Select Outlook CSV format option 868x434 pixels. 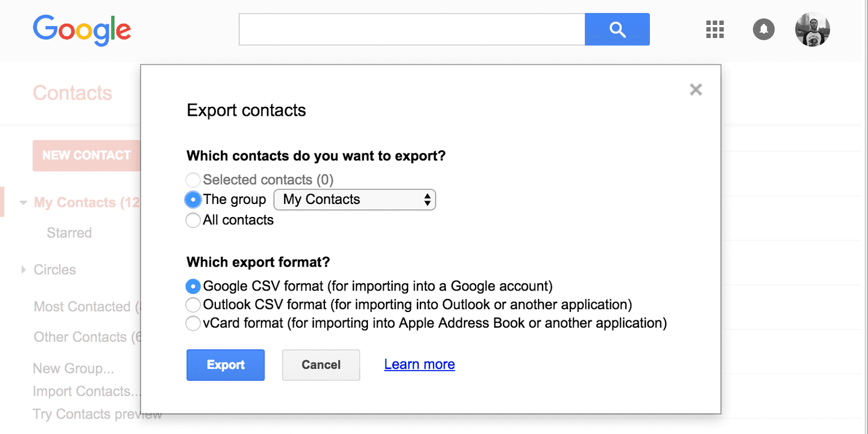click(193, 305)
